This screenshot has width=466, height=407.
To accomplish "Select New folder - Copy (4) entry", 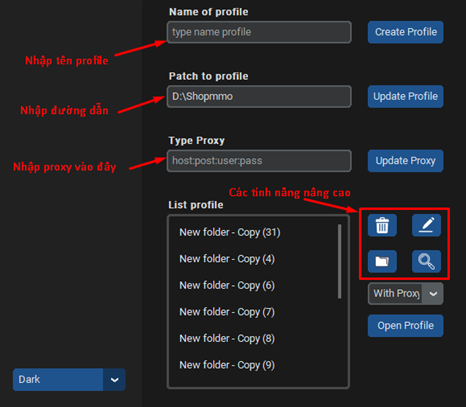I will 227,259.
